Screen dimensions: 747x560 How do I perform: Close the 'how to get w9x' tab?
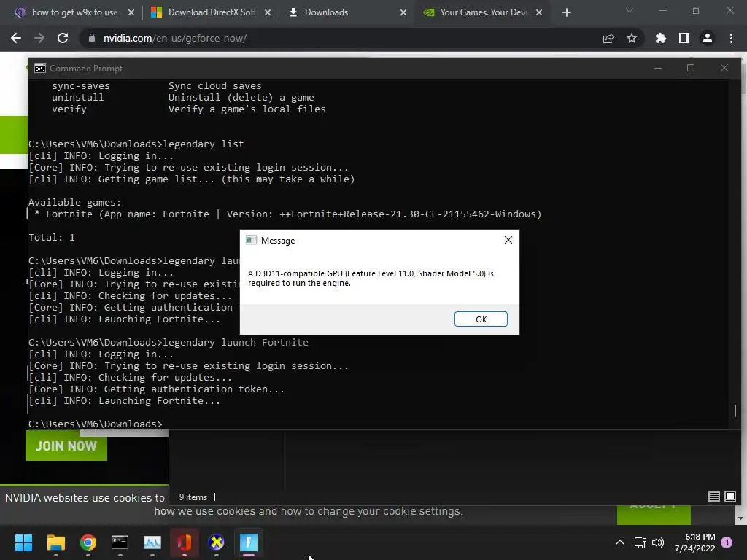tap(131, 12)
